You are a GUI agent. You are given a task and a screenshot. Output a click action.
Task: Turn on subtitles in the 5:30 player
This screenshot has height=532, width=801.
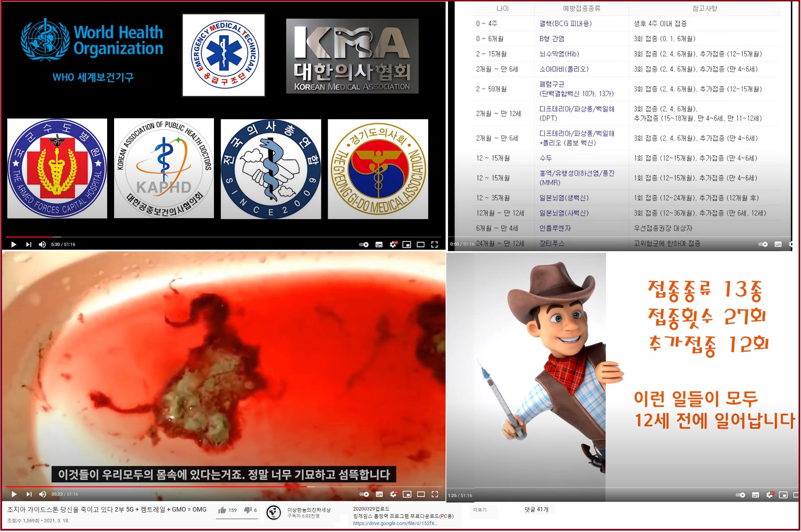(x=379, y=245)
